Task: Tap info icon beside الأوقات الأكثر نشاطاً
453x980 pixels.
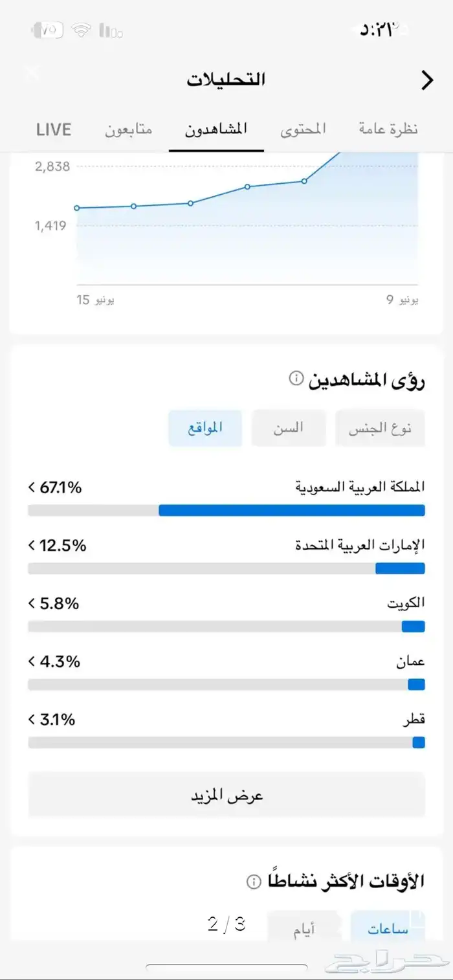Action: coord(254,882)
